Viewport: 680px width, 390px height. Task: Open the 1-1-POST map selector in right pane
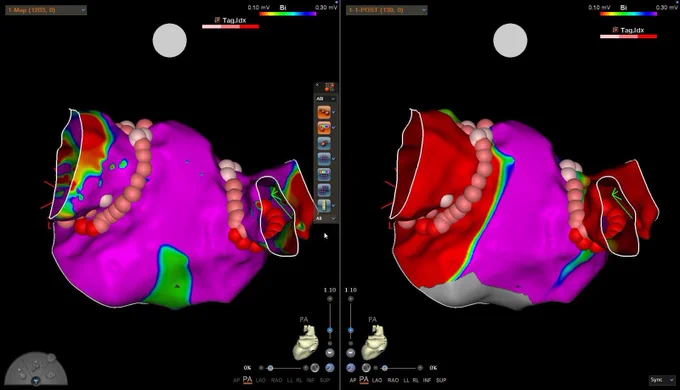coord(386,10)
